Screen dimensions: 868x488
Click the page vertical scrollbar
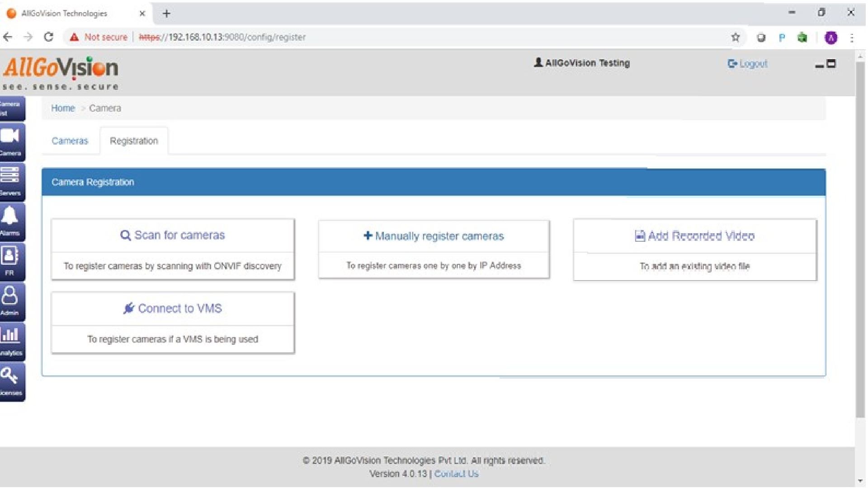(x=860, y=239)
